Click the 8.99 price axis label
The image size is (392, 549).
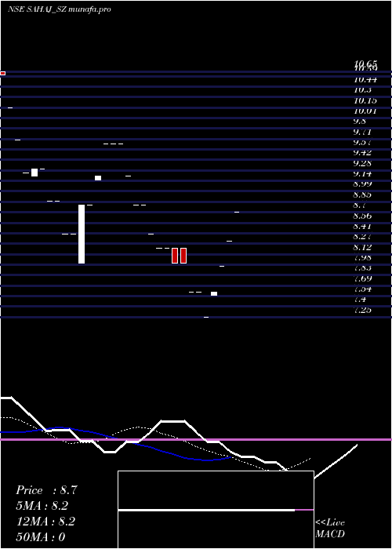[362, 184]
